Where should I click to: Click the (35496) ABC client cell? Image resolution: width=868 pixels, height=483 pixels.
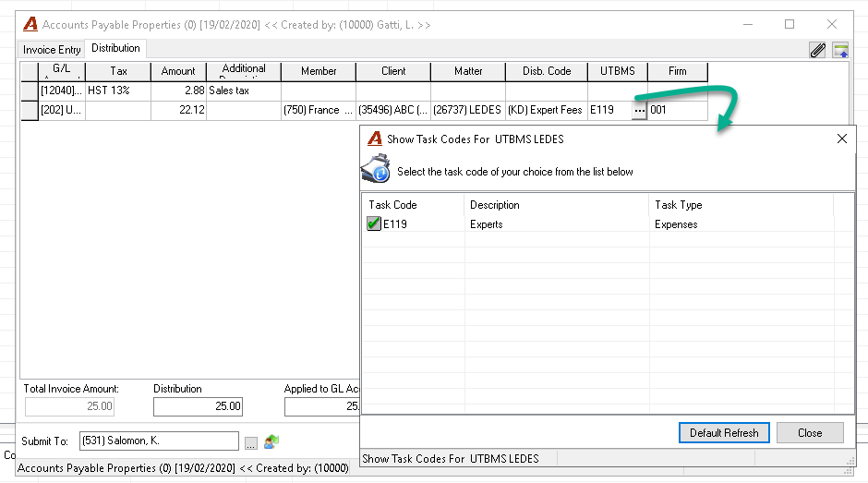tap(393, 110)
